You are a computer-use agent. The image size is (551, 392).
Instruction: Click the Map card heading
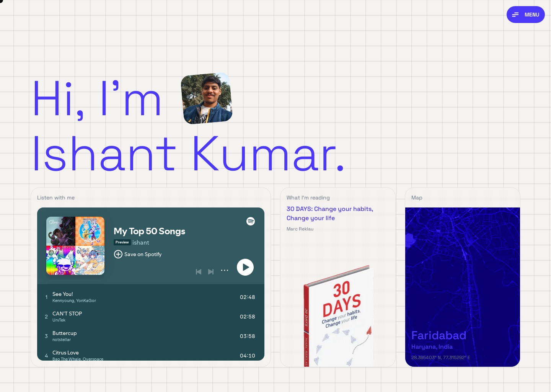(417, 198)
